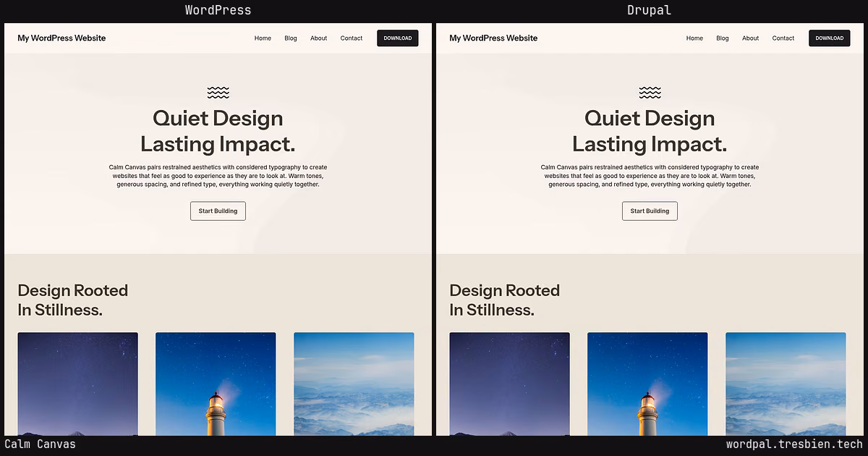Click Calm Canvas description paragraph in Drupal pane
The image size is (868, 456).
click(x=650, y=176)
